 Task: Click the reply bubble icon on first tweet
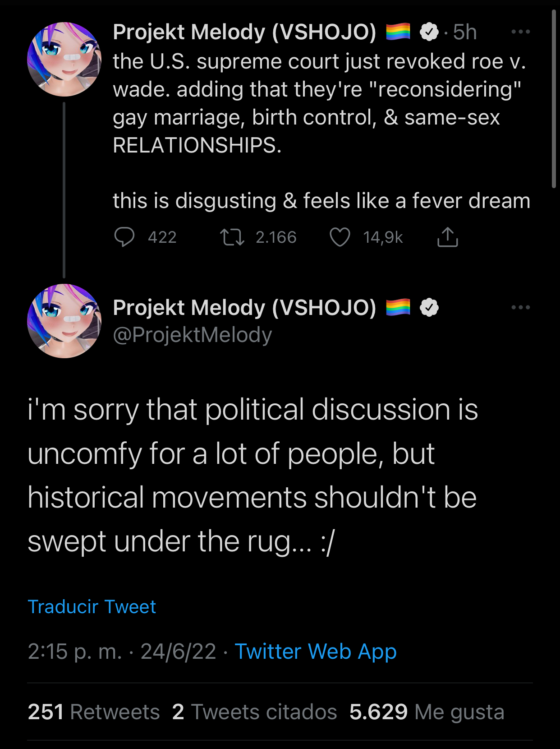click(124, 237)
